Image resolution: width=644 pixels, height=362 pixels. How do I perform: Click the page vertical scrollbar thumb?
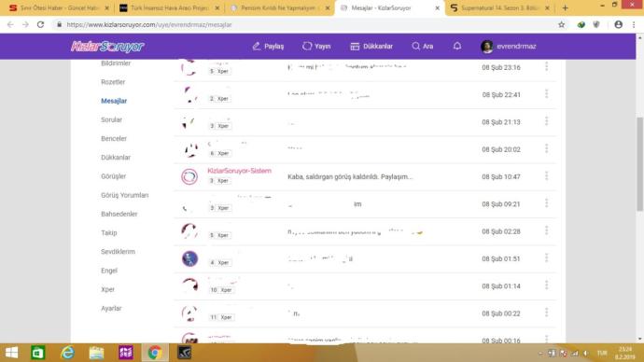click(640, 164)
